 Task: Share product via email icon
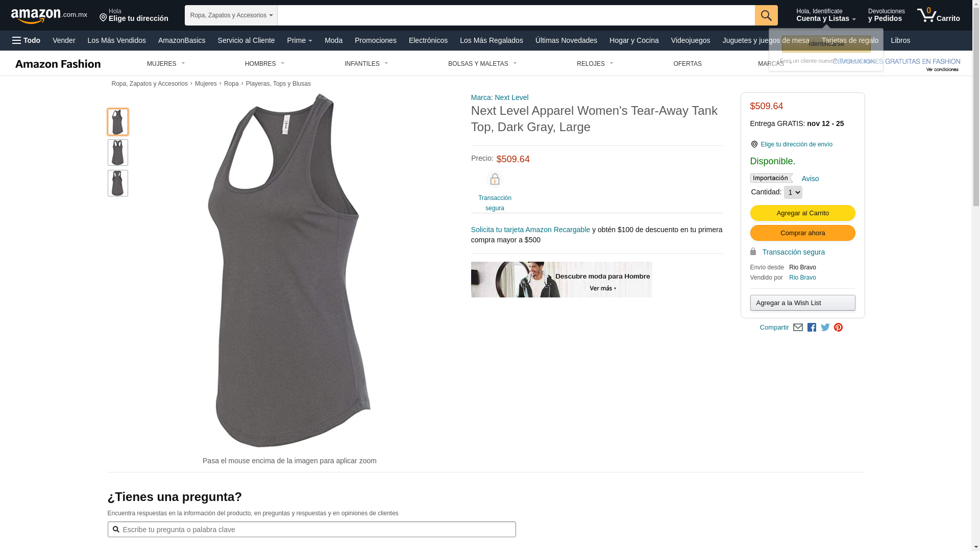coord(798,328)
